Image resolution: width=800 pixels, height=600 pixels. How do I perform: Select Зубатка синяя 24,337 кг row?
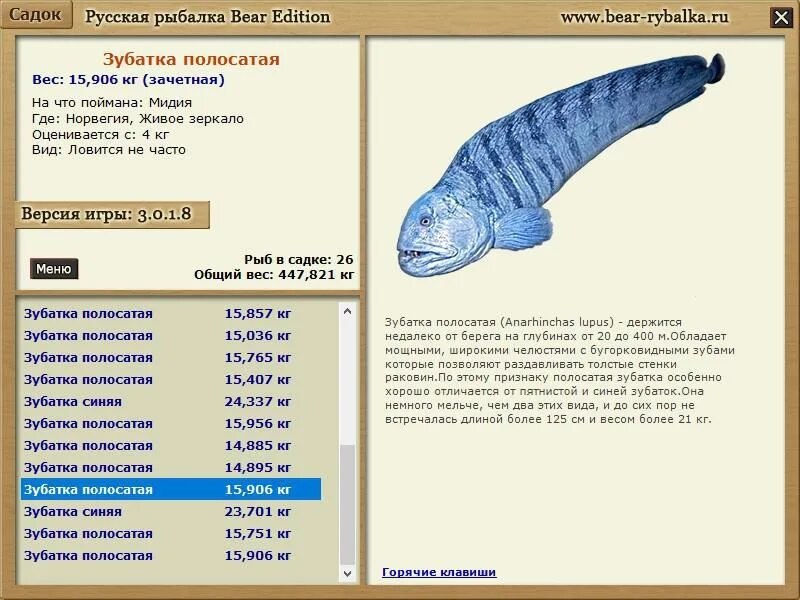pos(171,401)
